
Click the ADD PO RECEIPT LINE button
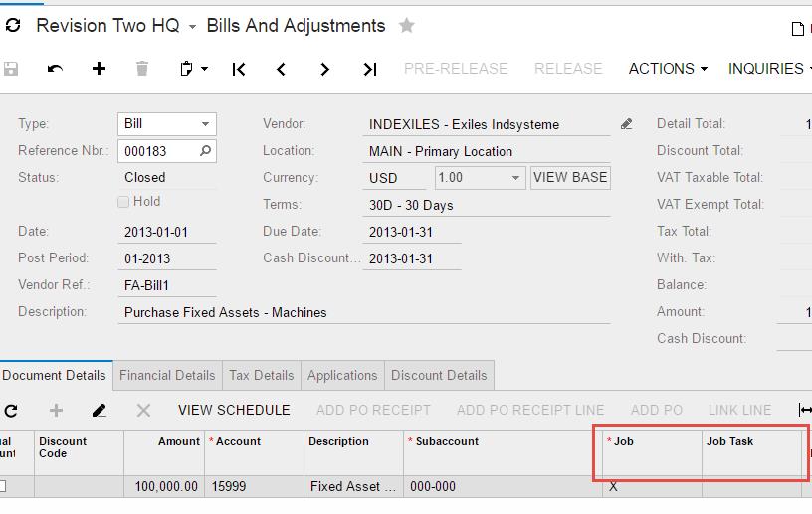coord(530,410)
